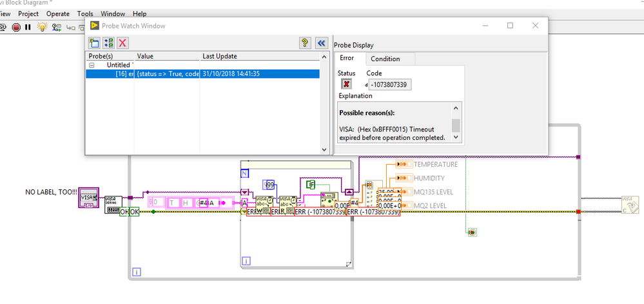Collapse the Probe Display pane chevrons

321,43
